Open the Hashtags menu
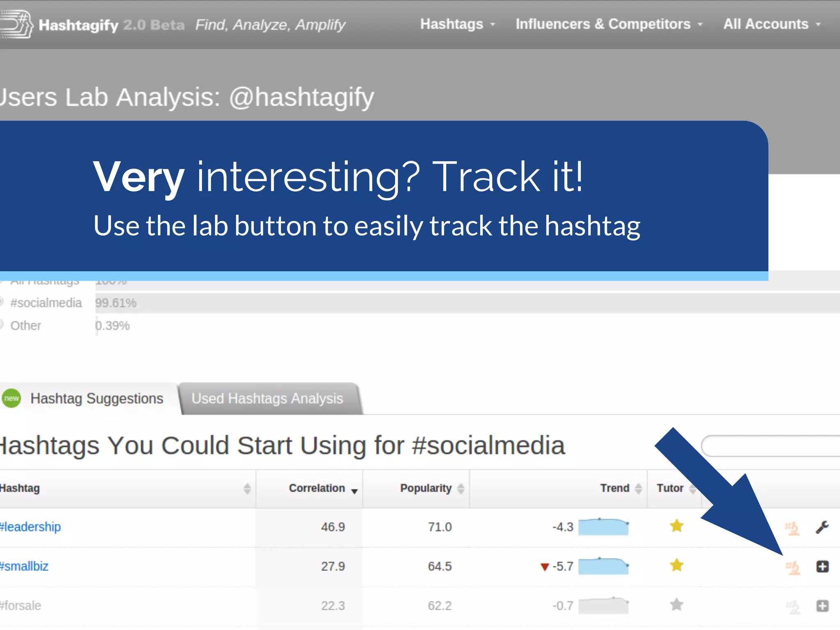Image resolution: width=840 pixels, height=630 pixels. (458, 24)
